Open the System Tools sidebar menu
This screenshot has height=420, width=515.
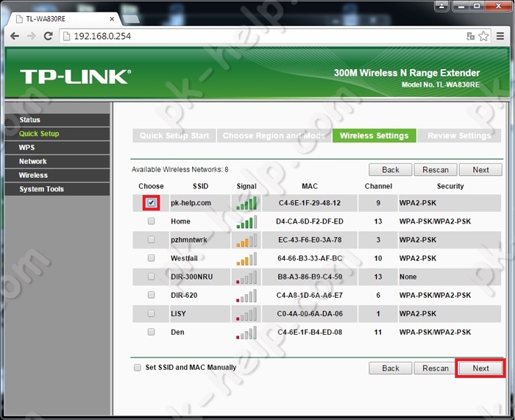tap(57, 189)
